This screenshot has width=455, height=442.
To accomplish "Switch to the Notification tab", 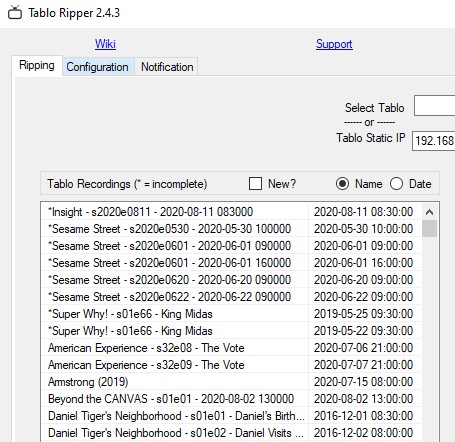I will click(167, 67).
